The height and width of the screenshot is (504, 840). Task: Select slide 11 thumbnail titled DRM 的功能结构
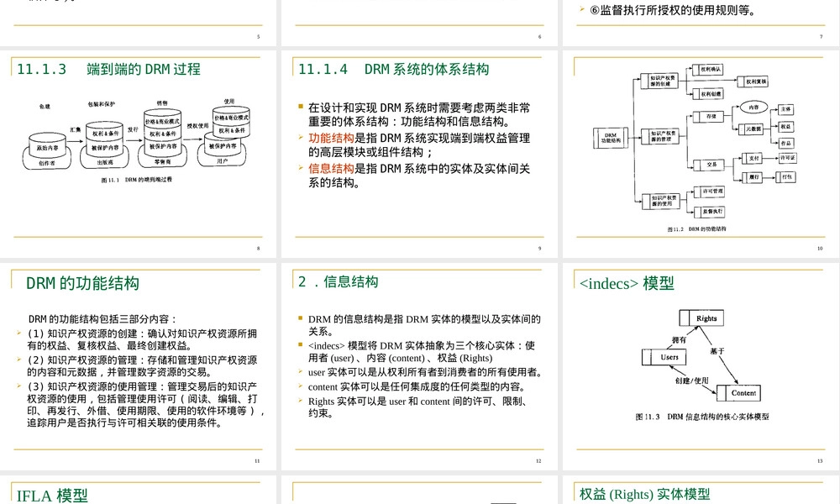[x=139, y=366]
